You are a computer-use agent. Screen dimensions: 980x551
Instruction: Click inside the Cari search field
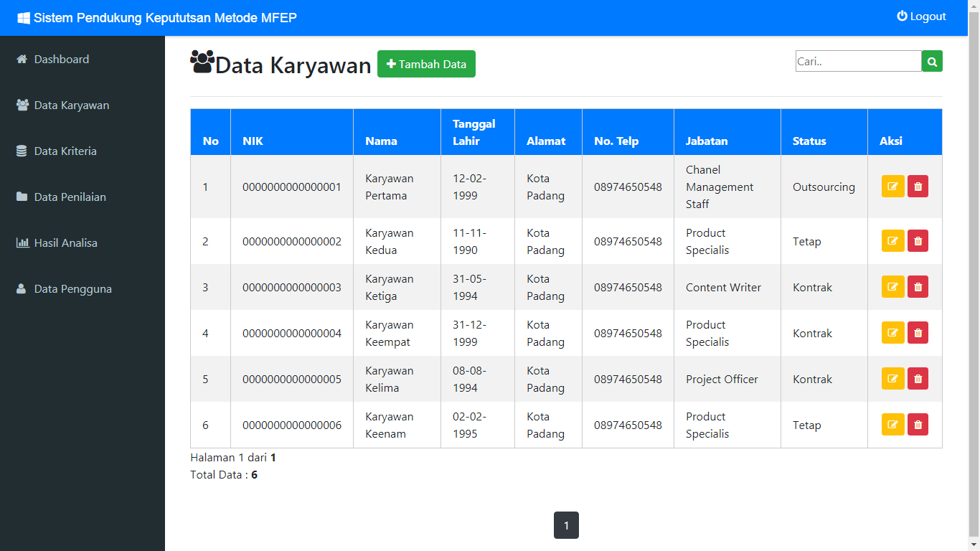[x=858, y=61]
